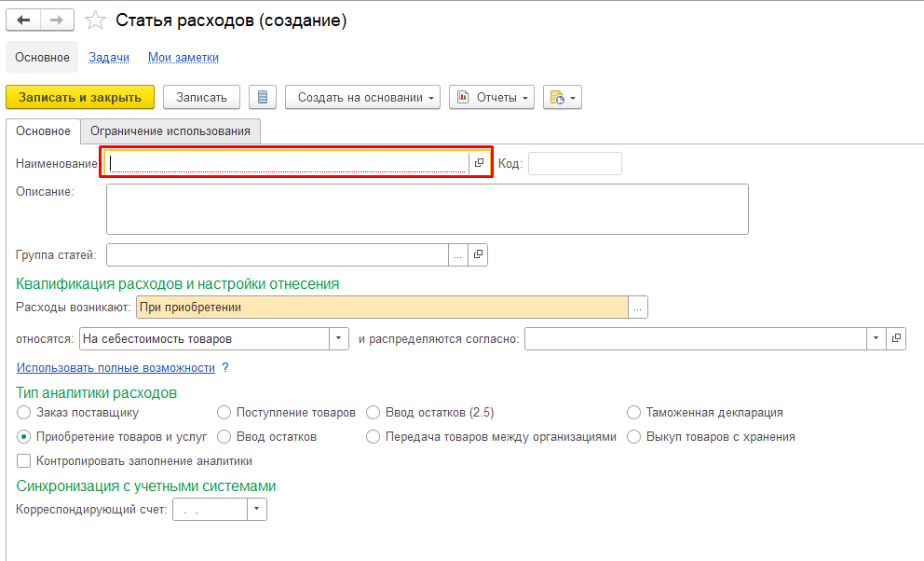924x561 pixels.
Task: Switch to Ограничение использования tab
Action: (x=170, y=131)
